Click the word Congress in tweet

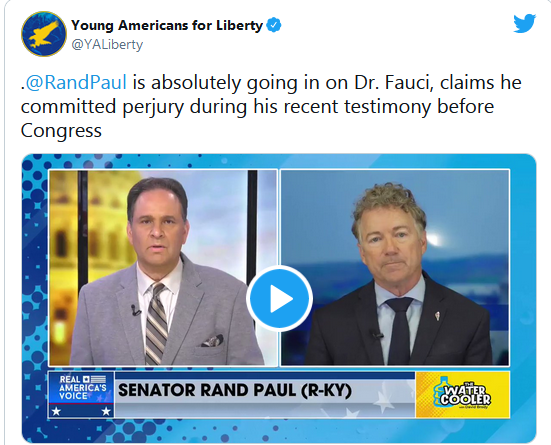(61, 131)
